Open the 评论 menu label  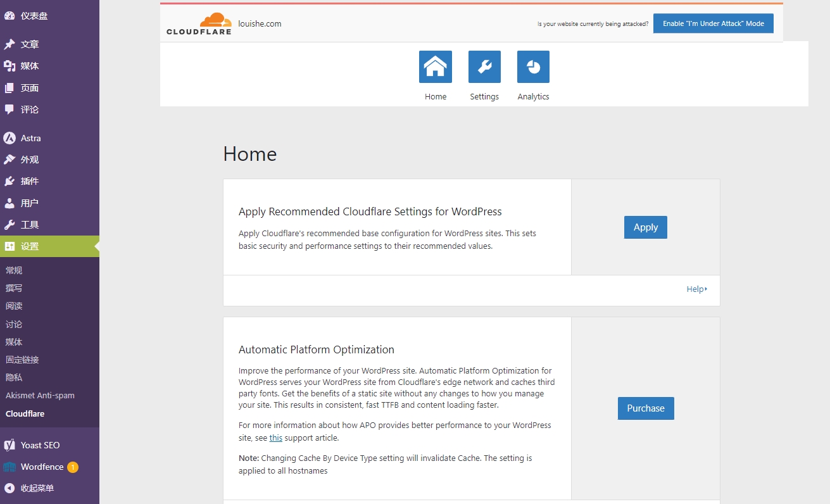(30, 110)
